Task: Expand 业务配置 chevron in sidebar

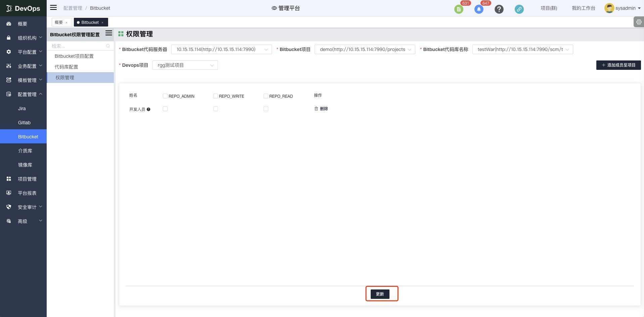Action: pyautogui.click(x=41, y=66)
